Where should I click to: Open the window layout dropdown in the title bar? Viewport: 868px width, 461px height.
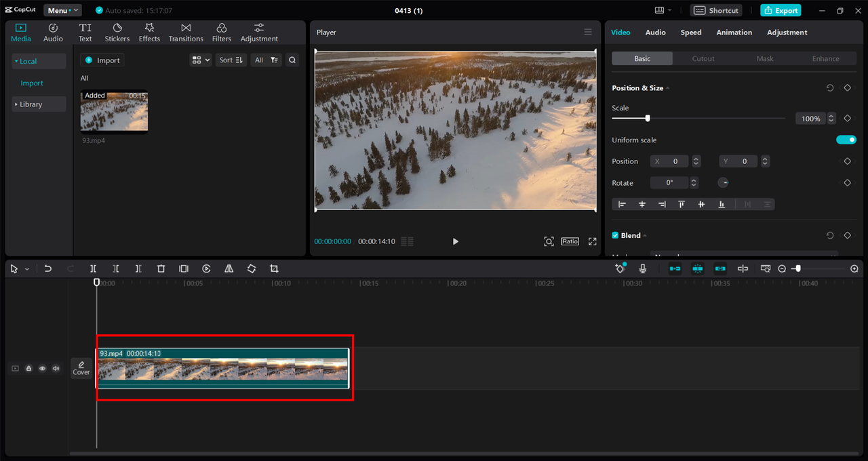[x=663, y=10]
